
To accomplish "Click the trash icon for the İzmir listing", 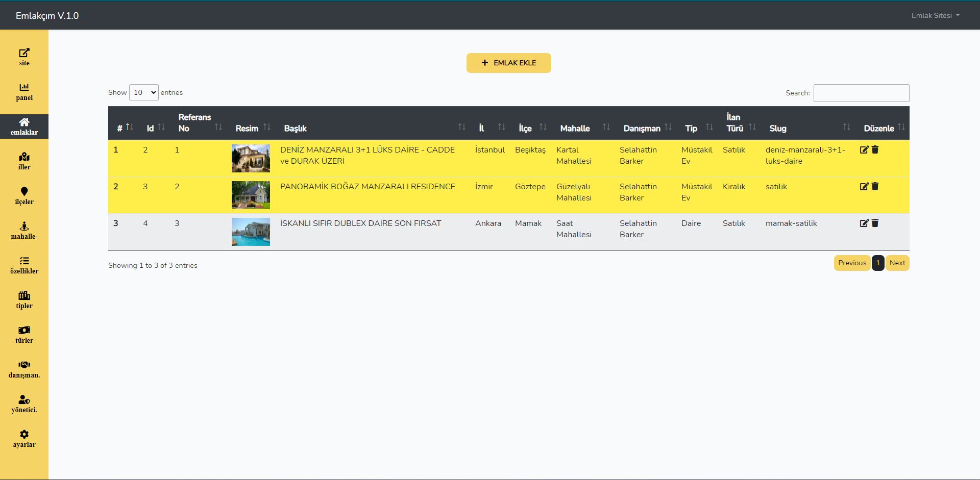I will pos(875,186).
